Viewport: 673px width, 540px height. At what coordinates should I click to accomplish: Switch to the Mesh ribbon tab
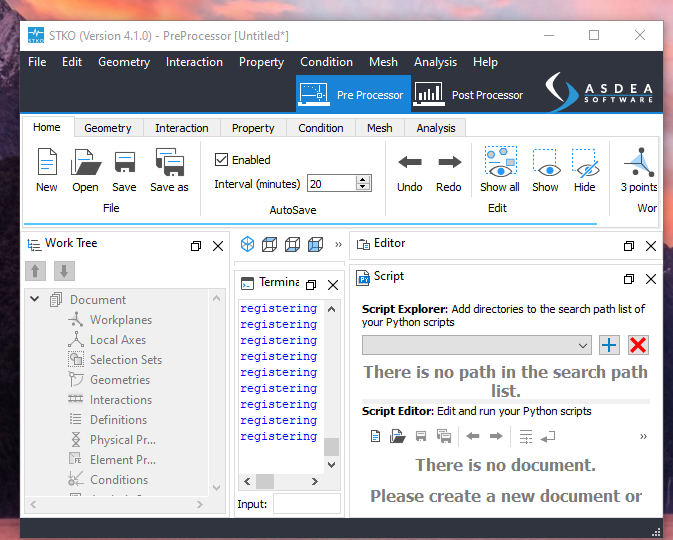379,128
